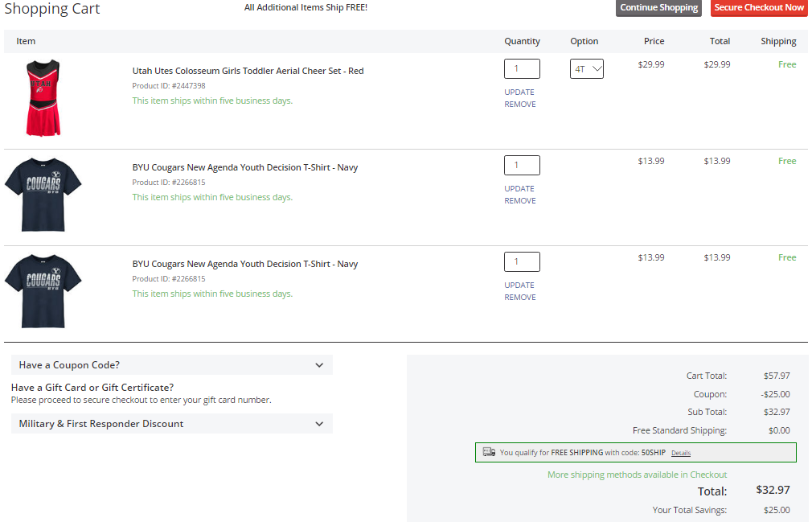Open the Utah Utes cheer set thumbnail

coord(43,98)
